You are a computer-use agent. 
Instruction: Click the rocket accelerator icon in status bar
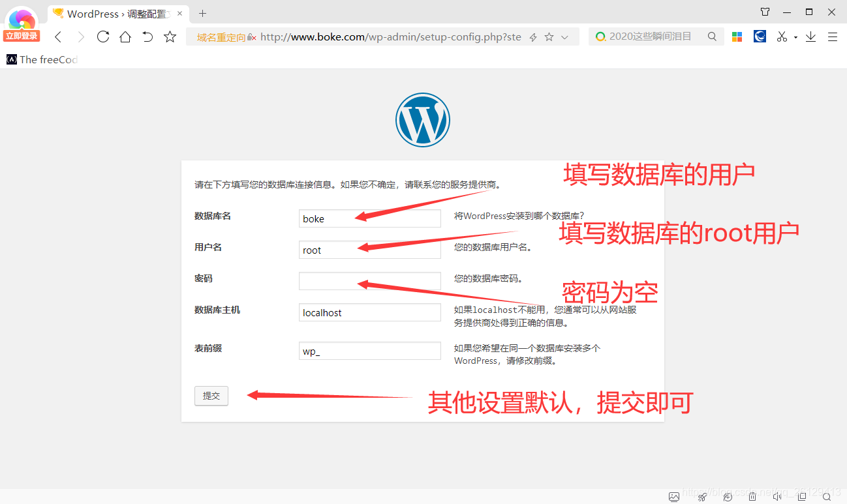[x=702, y=497]
